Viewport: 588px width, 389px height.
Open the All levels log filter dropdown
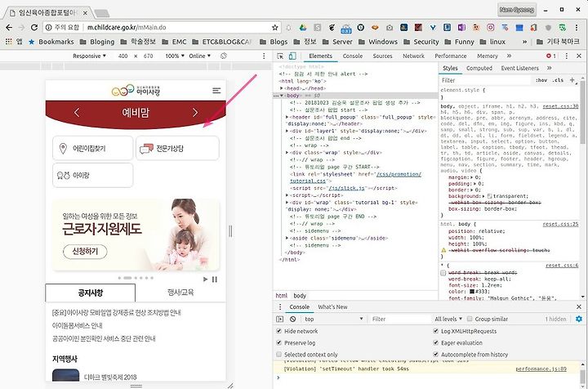point(448,319)
